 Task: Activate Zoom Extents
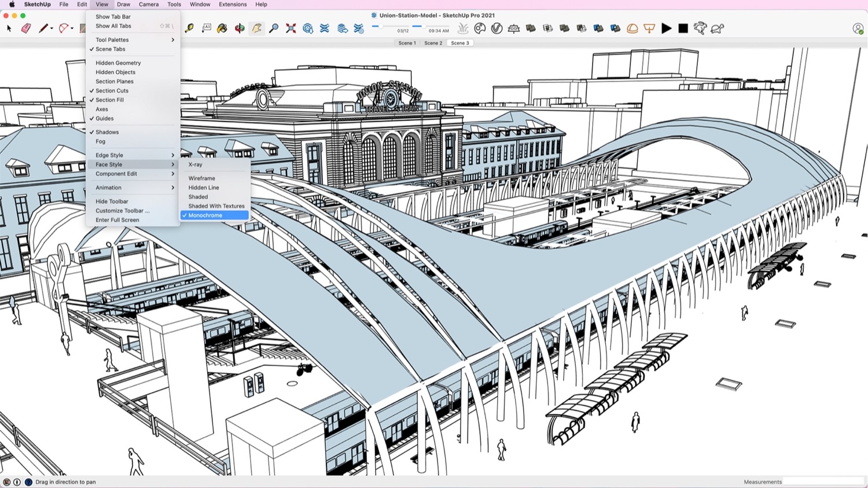[x=290, y=28]
